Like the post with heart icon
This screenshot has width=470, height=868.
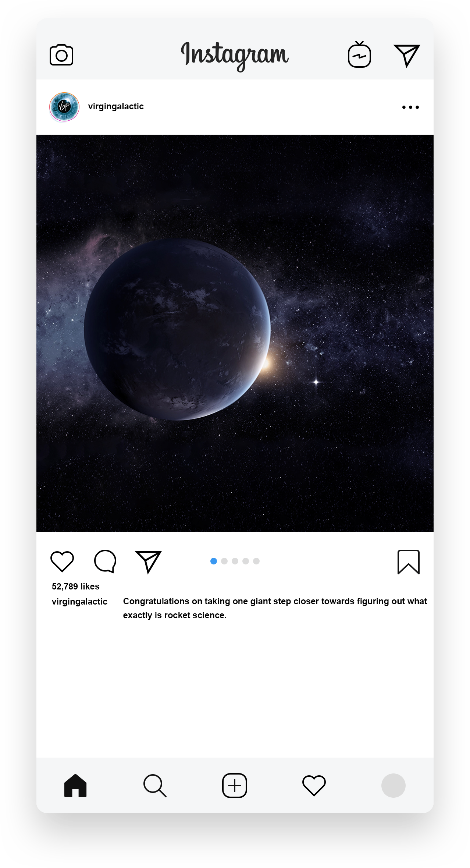coord(62,561)
